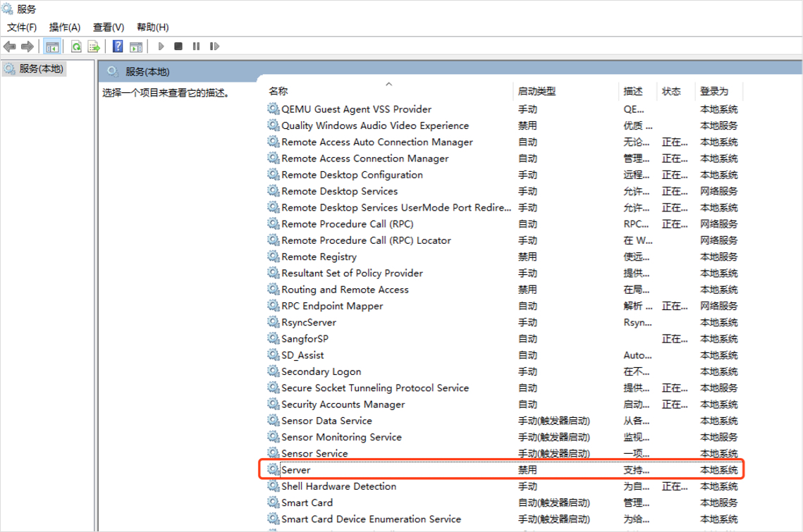
Task: Click QE... description of QEMU Guest Agent
Action: (x=634, y=109)
